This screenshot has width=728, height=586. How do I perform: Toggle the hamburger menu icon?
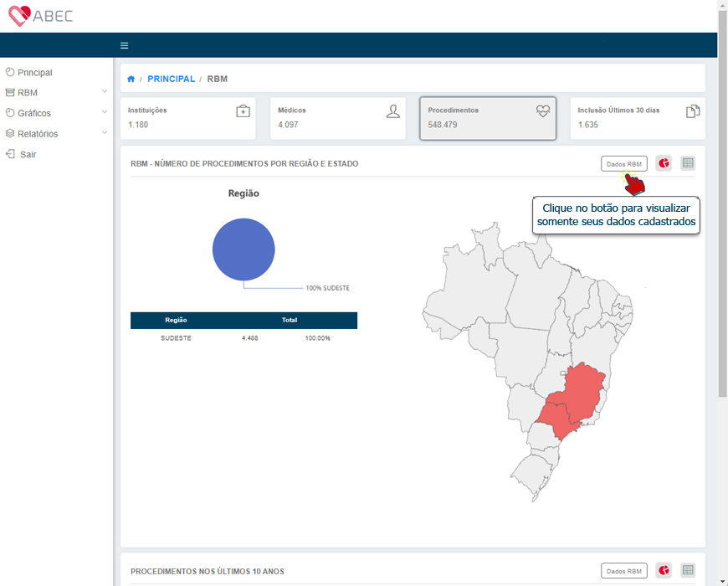pos(124,45)
